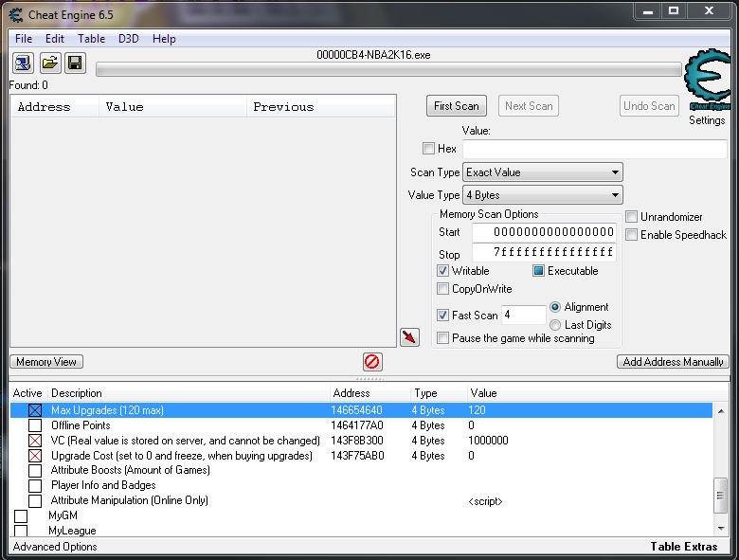Select the Alignment radio button
This screenshot has height=560, width=739.
tap(555, 307)
